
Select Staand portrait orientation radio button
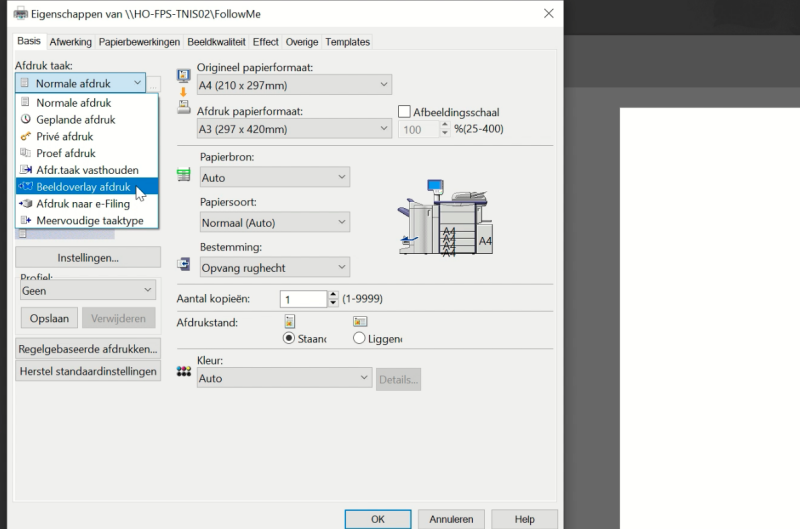click(289, 339)
